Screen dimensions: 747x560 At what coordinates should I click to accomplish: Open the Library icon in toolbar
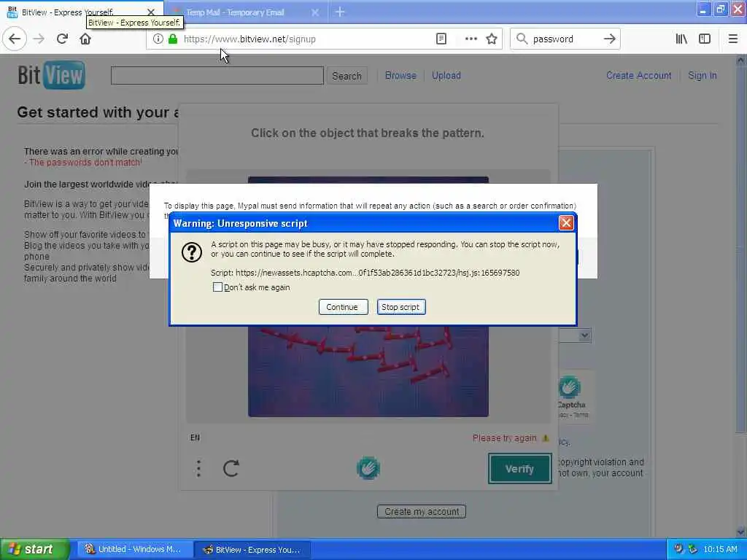click(x=681, y=39)
